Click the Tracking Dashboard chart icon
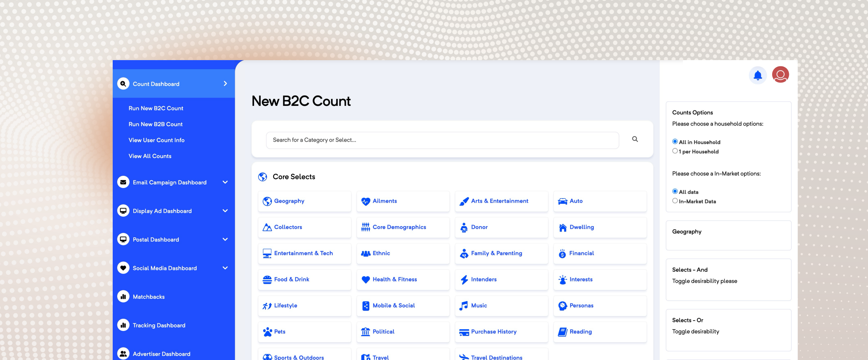 [x=123, y=325]
